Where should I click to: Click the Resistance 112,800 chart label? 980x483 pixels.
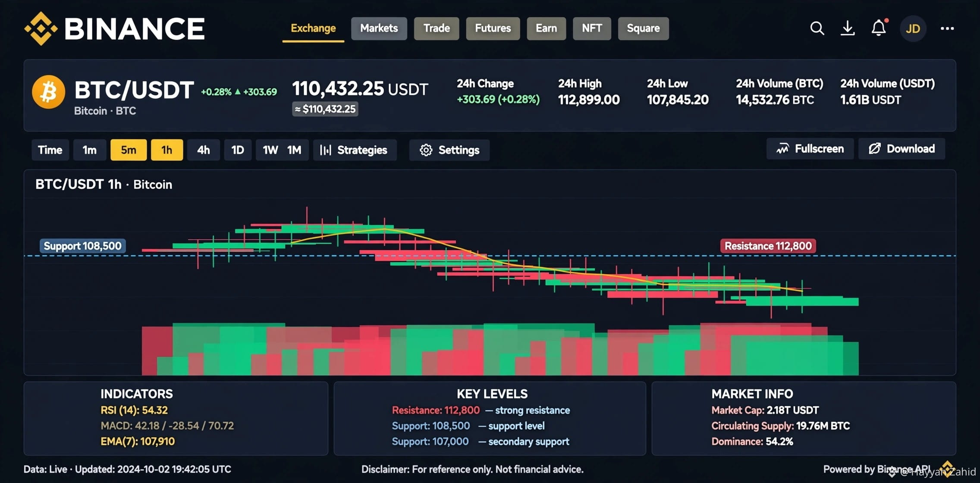tap(768, 246)
